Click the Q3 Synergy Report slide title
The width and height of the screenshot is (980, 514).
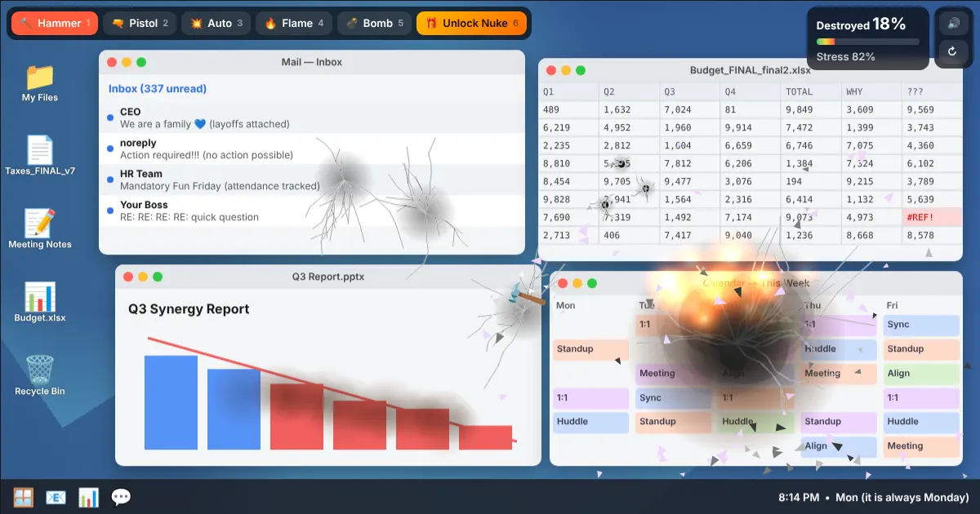pos(189,309)
